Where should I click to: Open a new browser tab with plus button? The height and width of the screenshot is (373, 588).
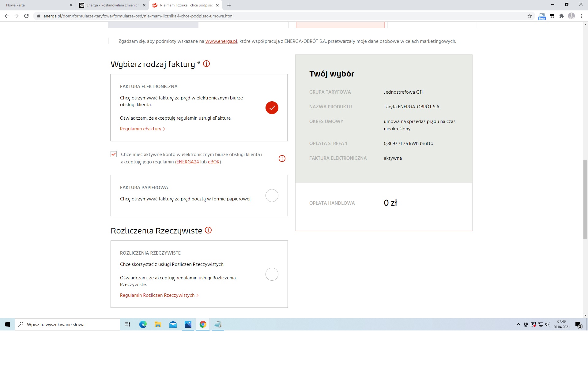point(229,5)
